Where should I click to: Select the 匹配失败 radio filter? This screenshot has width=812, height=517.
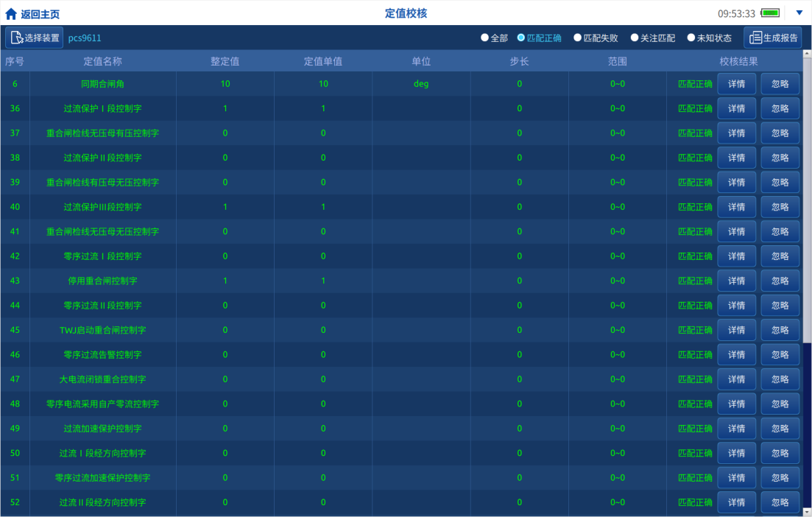pyautogui.click(x=577, y=38)
